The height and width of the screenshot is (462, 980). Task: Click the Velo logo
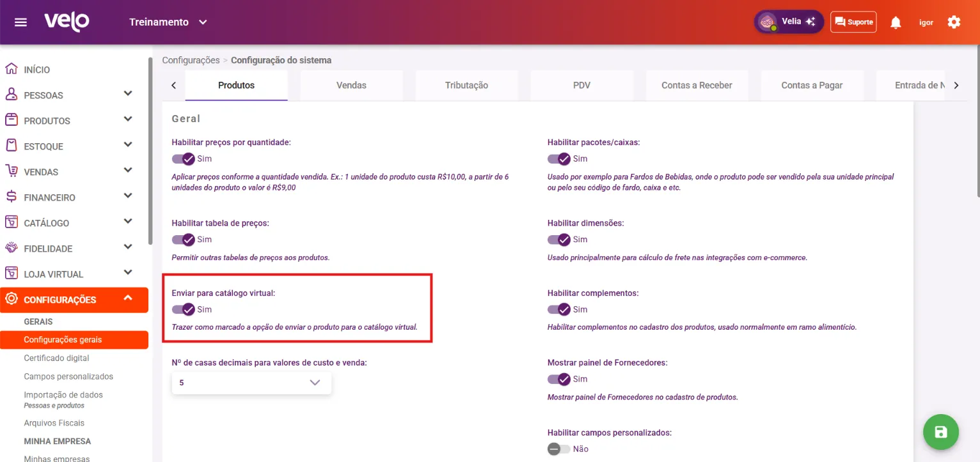pos(67,22)
